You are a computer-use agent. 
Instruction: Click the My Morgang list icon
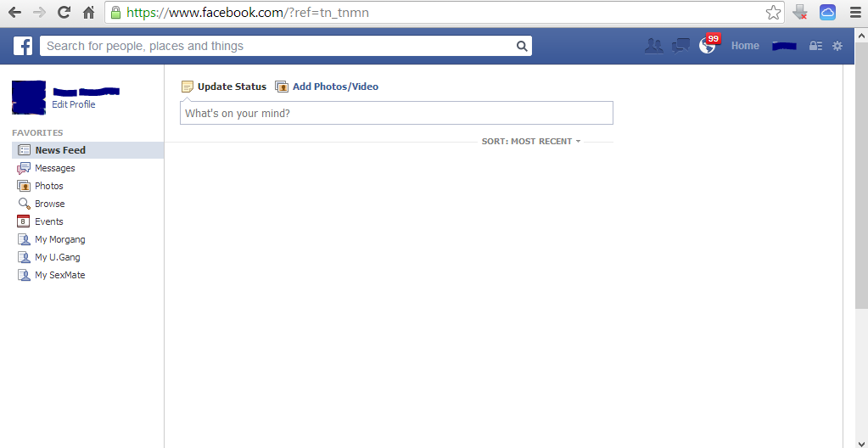(24, 240)
